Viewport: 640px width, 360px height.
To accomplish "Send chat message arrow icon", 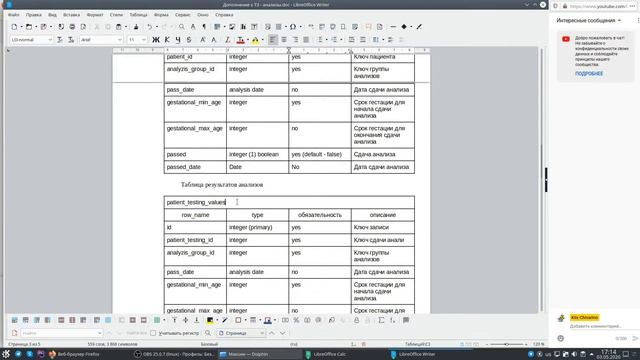I will pyautogui.click(x=635, y=338).
